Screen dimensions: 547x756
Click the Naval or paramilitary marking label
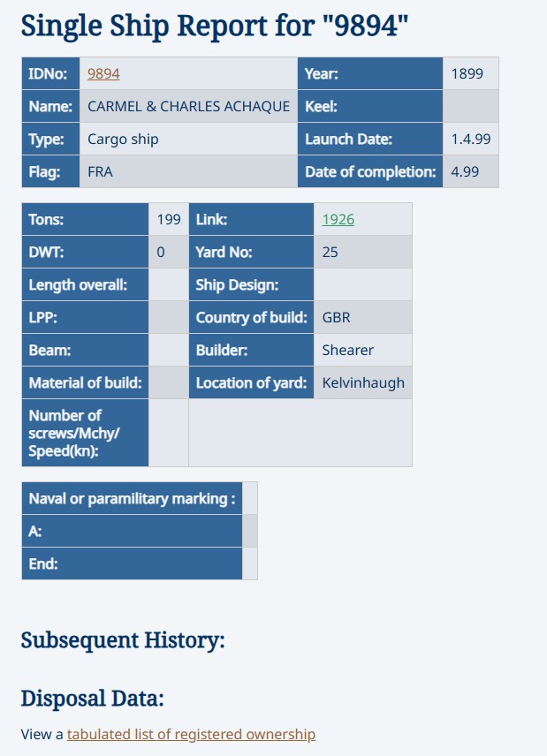[x=133, y=498]
